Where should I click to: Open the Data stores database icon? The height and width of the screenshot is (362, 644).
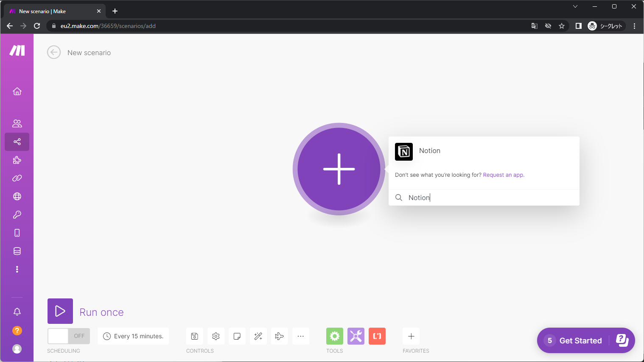(x=17, y=251)
